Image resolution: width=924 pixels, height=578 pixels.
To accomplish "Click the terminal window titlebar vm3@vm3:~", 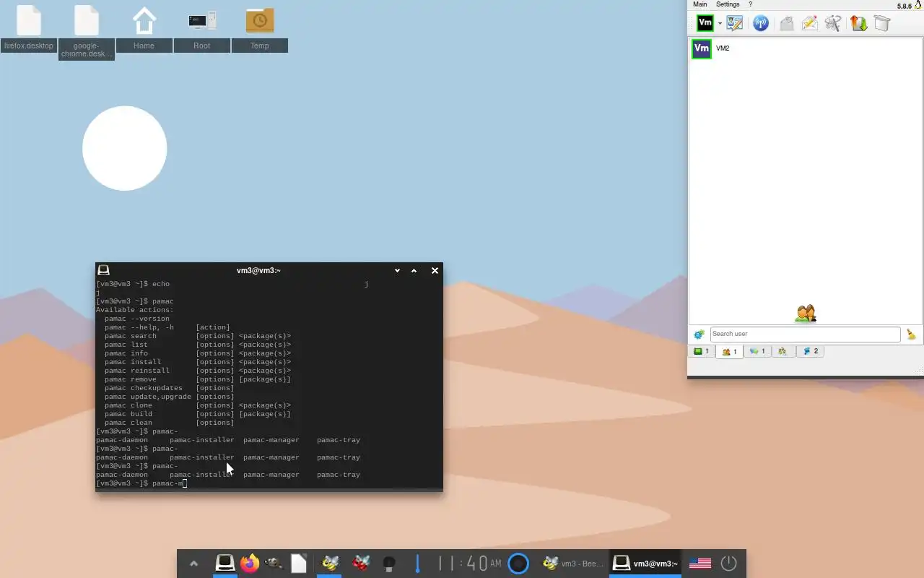I will pos(258,270).
